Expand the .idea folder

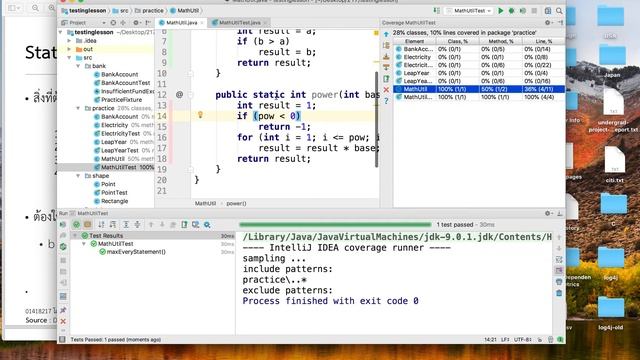[x=69, y=40]
